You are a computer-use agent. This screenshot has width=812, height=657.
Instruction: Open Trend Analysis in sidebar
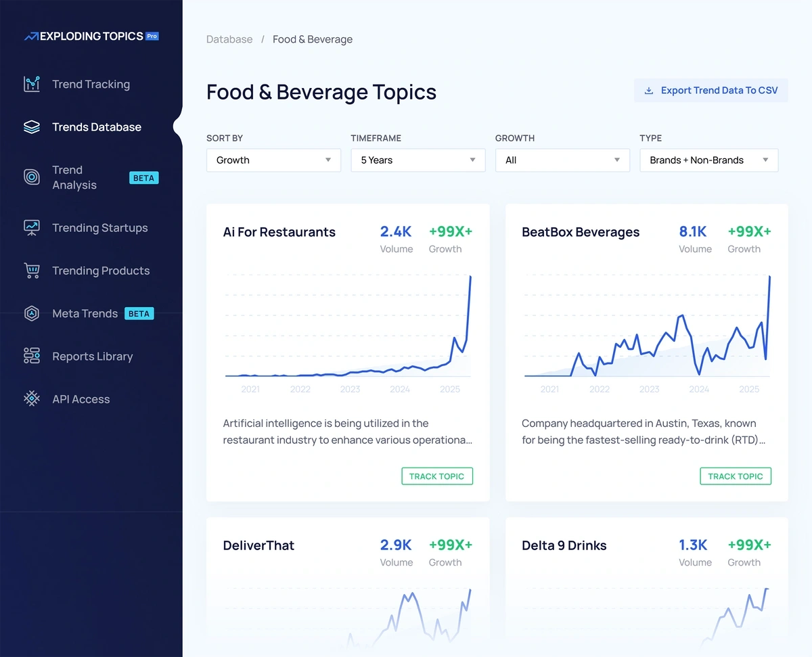[x=74, y=177]
